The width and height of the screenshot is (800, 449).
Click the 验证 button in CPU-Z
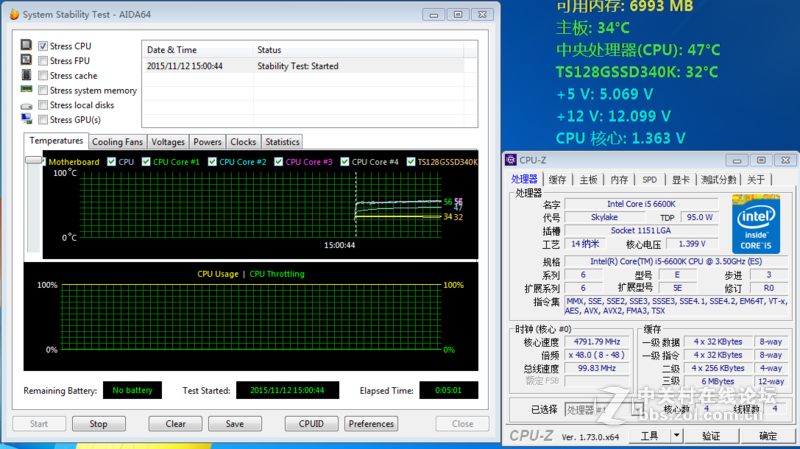click(x=711, y=436)
